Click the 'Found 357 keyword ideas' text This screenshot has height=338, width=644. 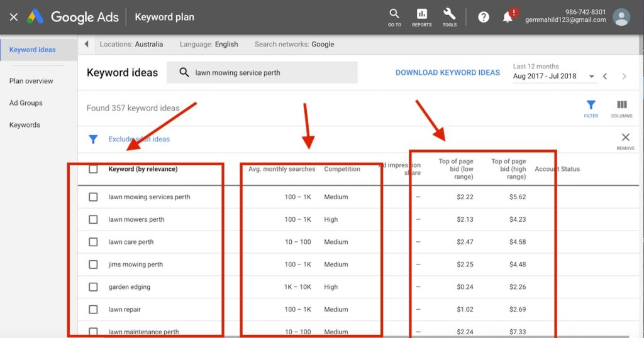coord(133,108)
